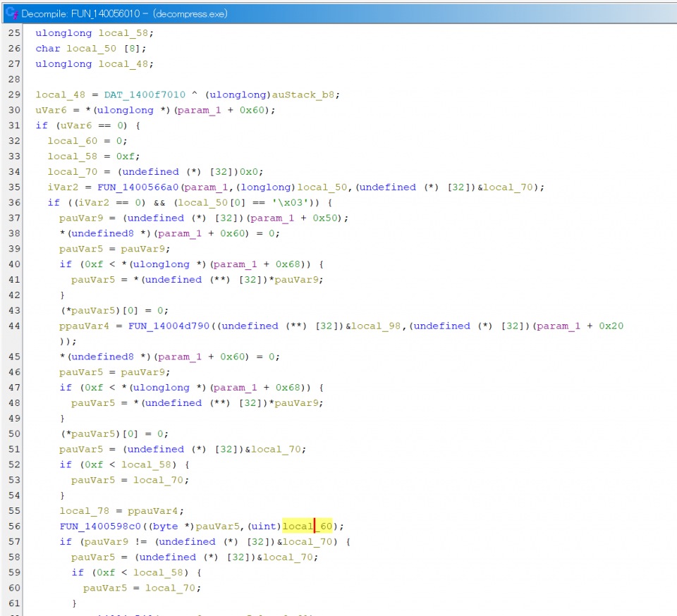Click the Decompile window icon in title bar
Image resolution: width=677 pixels, height=616 pixels.
click(x=12, y=13)
